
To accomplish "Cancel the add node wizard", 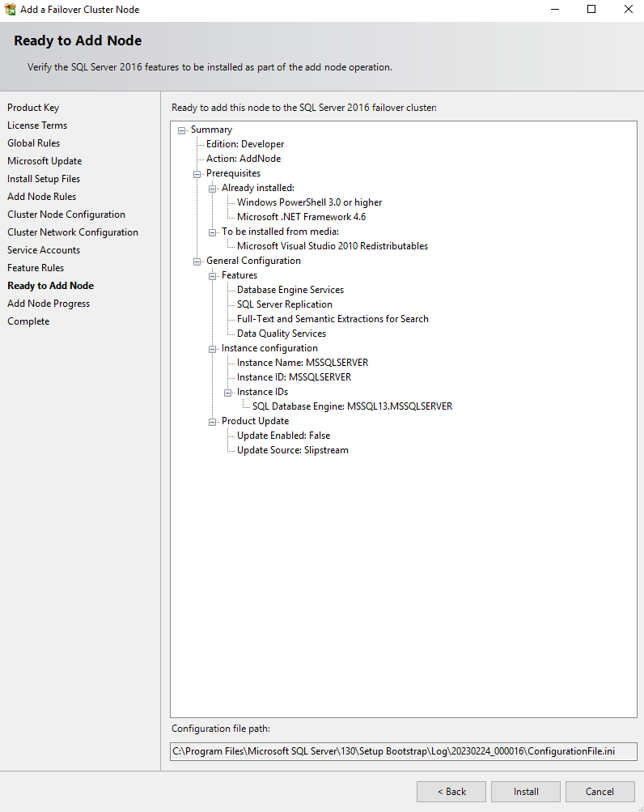I will coord(600,791).
